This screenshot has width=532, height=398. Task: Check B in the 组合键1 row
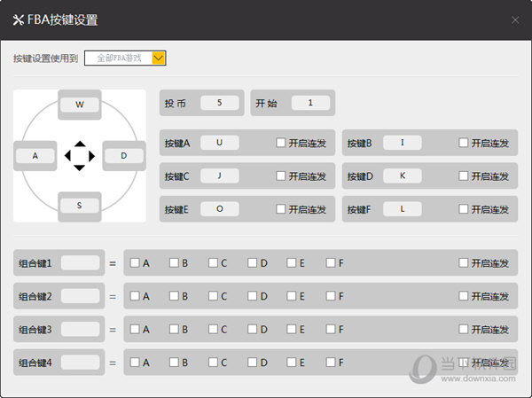pyautogui.click(x=174, y=262)
